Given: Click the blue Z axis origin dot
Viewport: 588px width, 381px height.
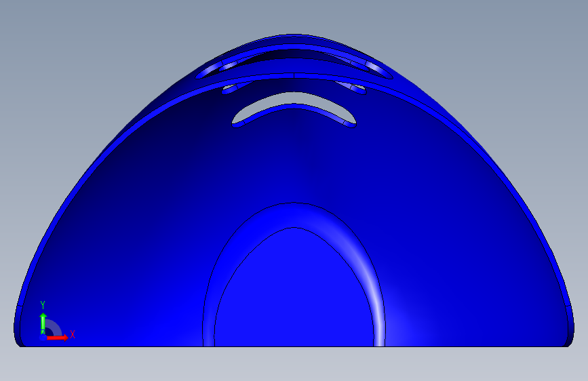Looking at the screenshot, I should pyautogui.click(x=43, y=338).
